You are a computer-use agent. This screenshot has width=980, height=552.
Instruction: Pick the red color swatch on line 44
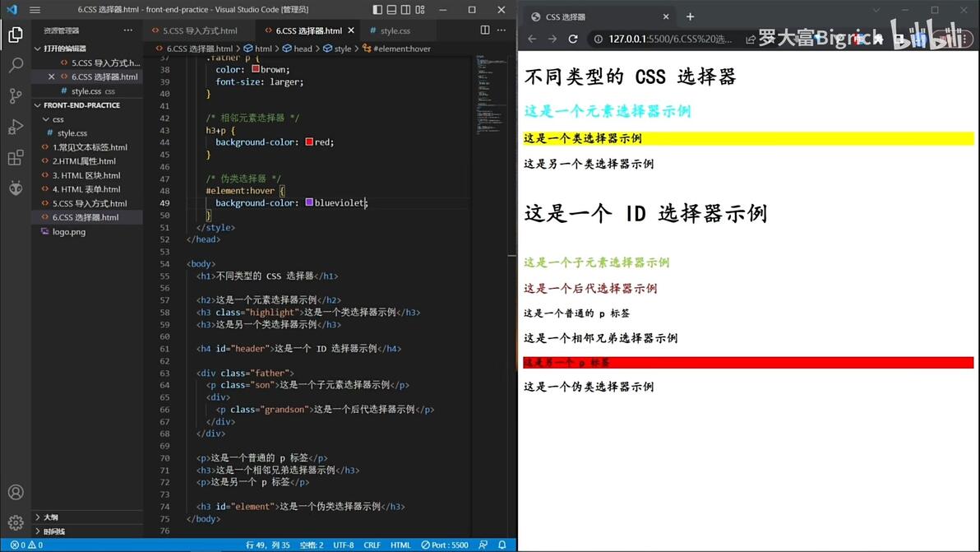coord(309,141)
